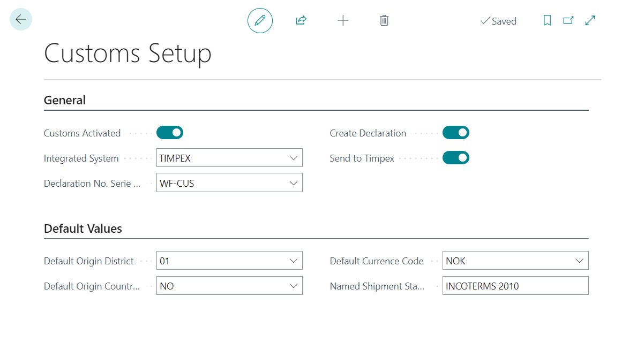This screenshot has width=644, height=358.
Task: Collapse the General section header
Action: pos(65,100)
